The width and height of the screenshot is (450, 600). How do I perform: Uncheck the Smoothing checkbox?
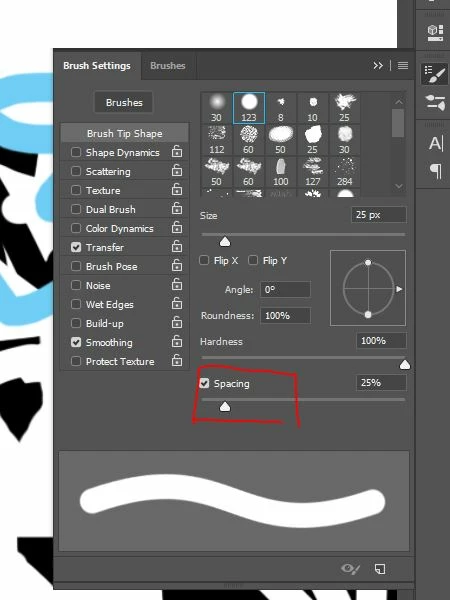tap(76, 342)
